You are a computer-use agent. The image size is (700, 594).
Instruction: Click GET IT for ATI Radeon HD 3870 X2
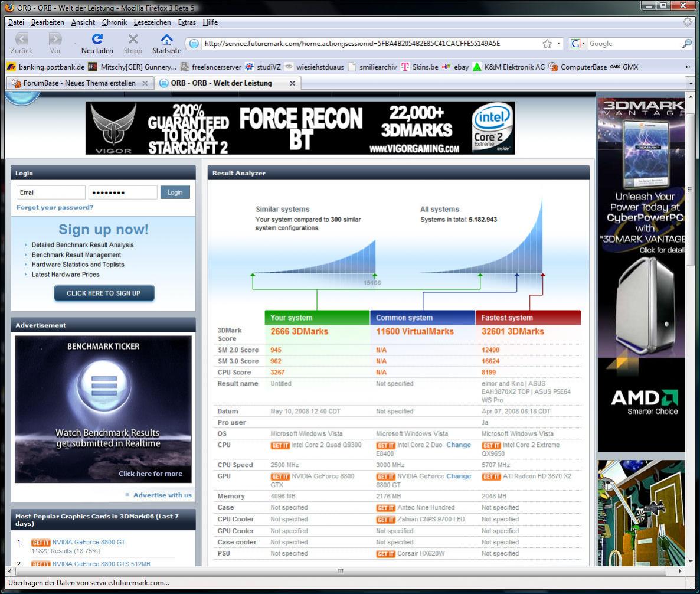click(491, 476)
